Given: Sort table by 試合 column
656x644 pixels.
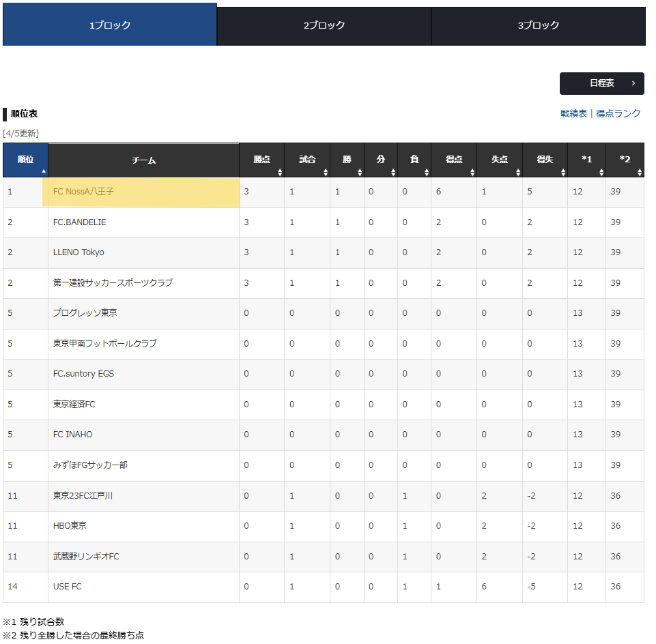Looking at the screenshot, I should coord(307,160).
